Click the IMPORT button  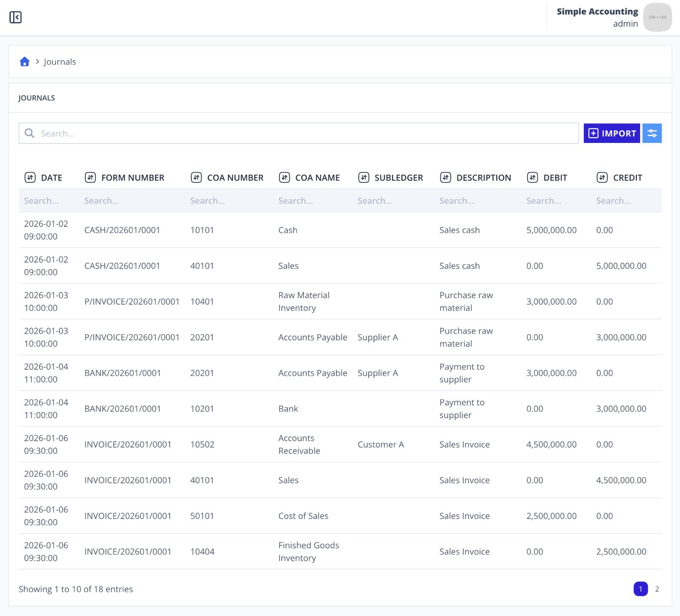[612, 133]
